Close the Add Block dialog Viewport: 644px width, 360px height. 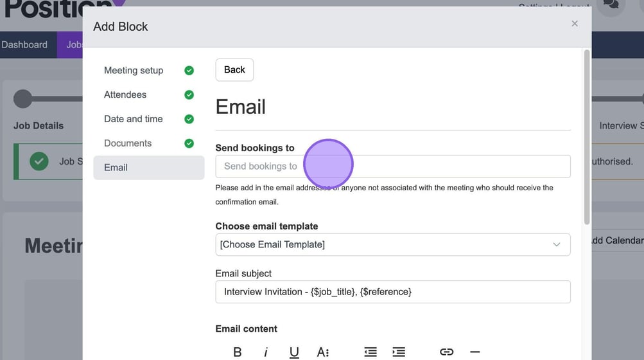coord(575,24)
